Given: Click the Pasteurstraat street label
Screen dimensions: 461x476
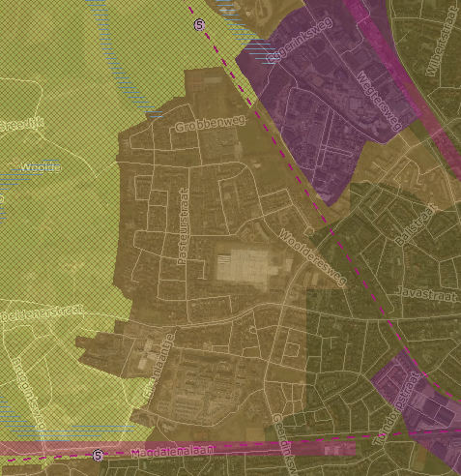Looking at the screenshot, I should (x=184, y=227).
